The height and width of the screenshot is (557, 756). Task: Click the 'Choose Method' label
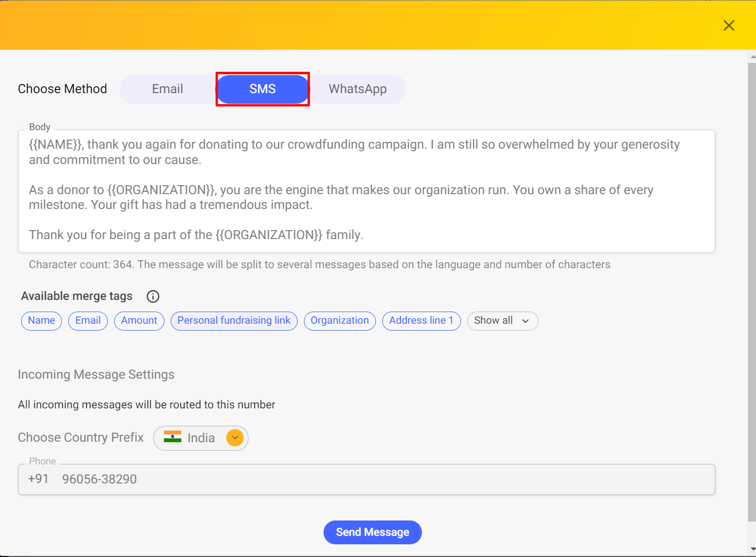point(62,89)
